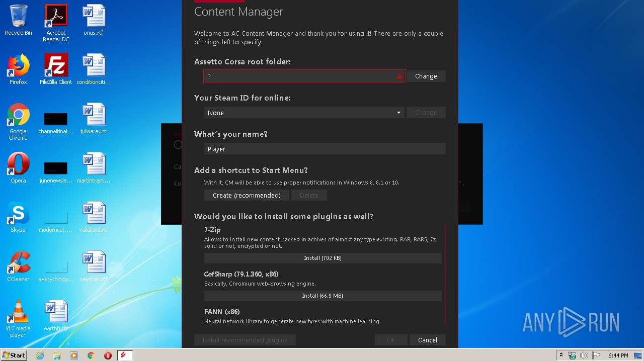The image size is (644, 362).
Task: Install the CefSharp plugin (66.9 MB)
Action: click(x=323, y=296)
